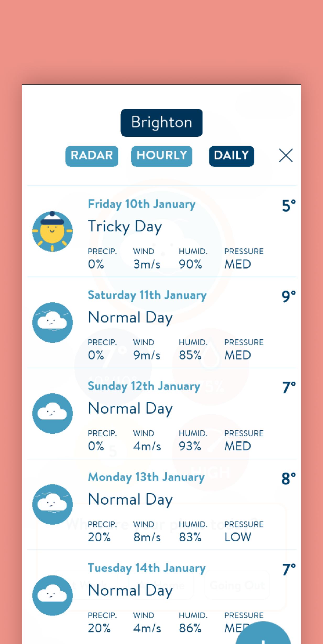Click the windy cloud icon for Monday
Viewport: 323px width, 644px height.
[52, 504]
